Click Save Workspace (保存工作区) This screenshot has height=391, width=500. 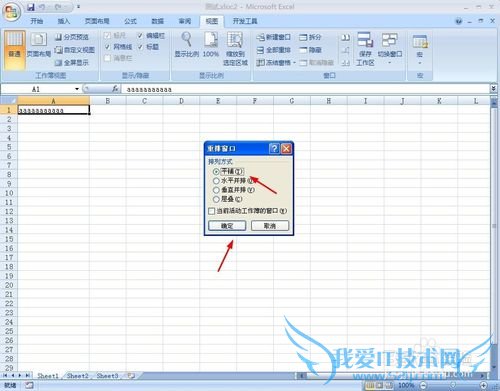tap(365, 49)
